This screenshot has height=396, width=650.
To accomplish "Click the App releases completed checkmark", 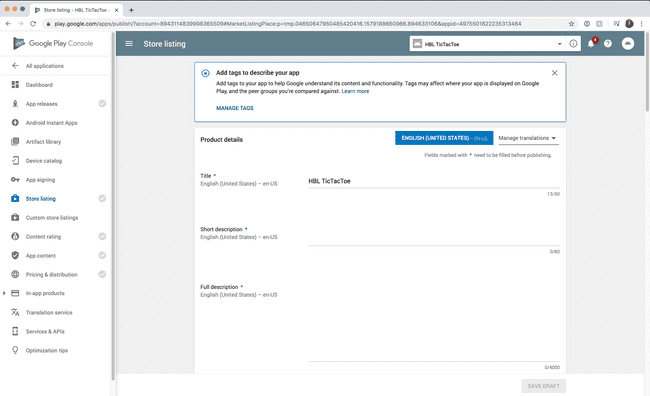I will 102,104.
